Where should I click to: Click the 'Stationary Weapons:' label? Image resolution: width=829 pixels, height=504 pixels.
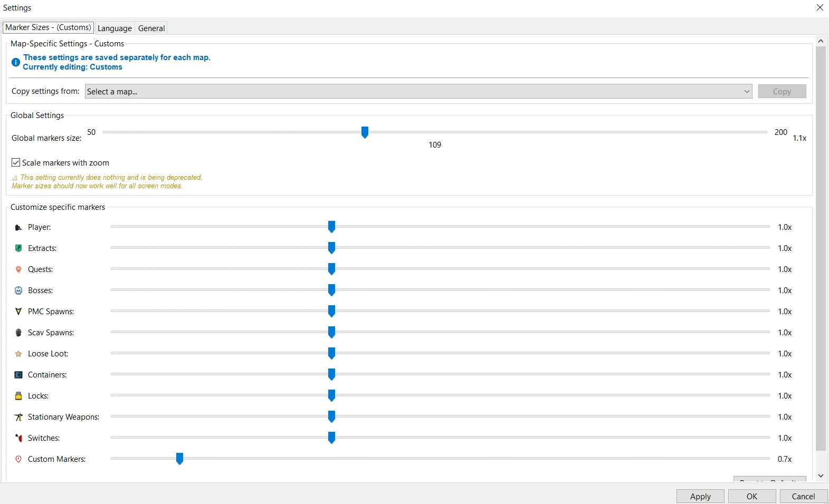63,417
